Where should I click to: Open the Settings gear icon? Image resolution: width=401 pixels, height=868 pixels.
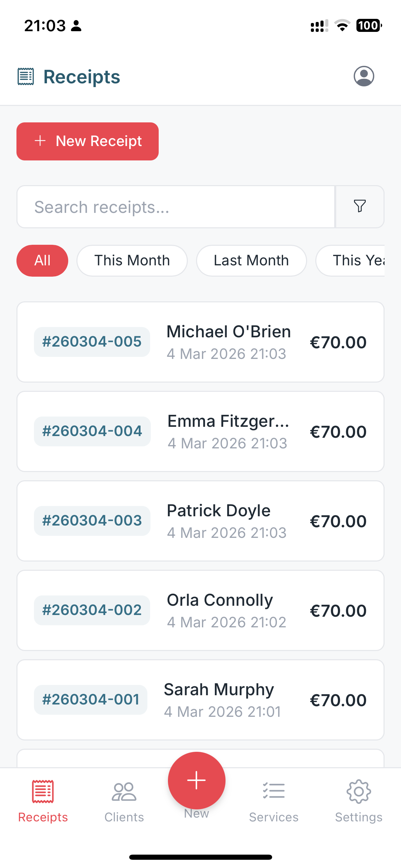[359, 792]
